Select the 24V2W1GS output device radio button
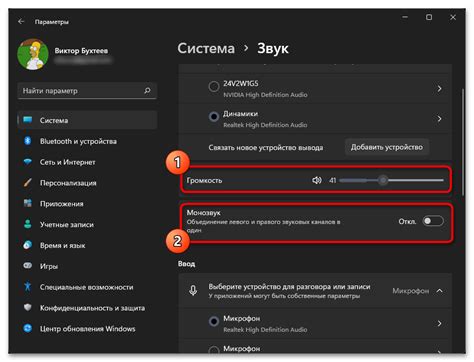 214,87
